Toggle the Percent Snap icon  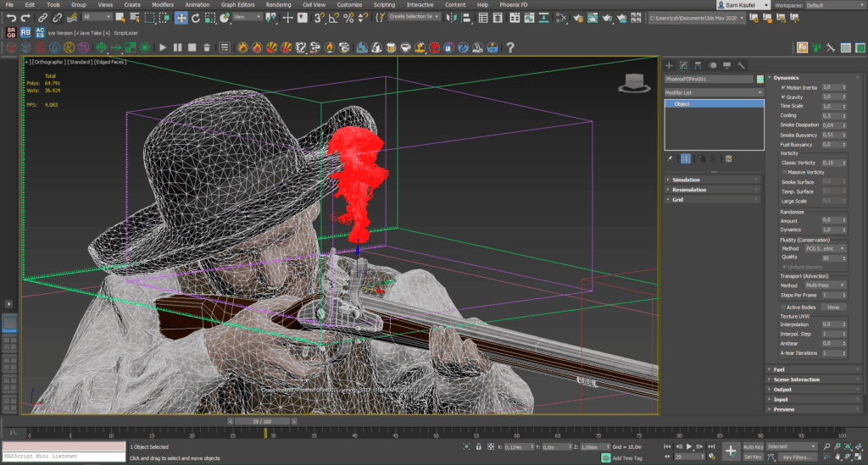[348, 19]
